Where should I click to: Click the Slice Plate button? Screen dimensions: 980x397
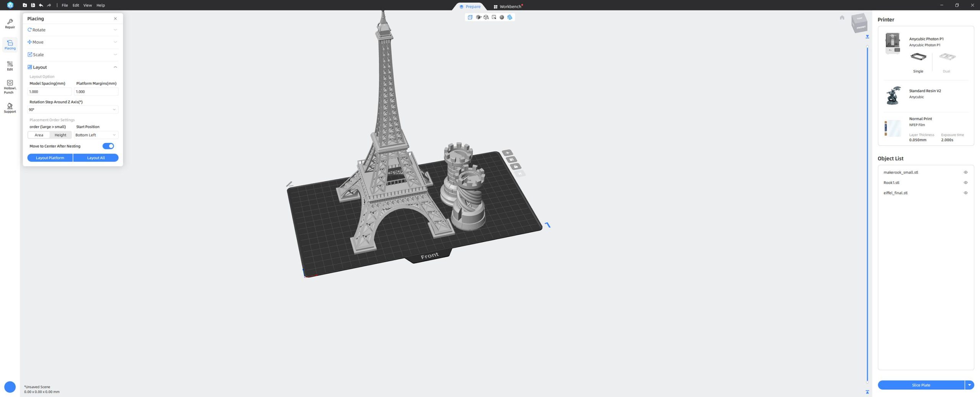pyautogui.click(x=920, y=385)
